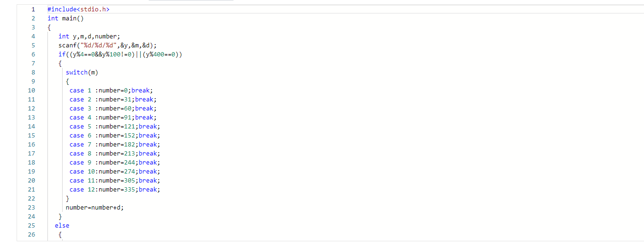Click the number=number+d; statement
The image size is (644, 247).
pyautogui.click(x=94, y=207)
